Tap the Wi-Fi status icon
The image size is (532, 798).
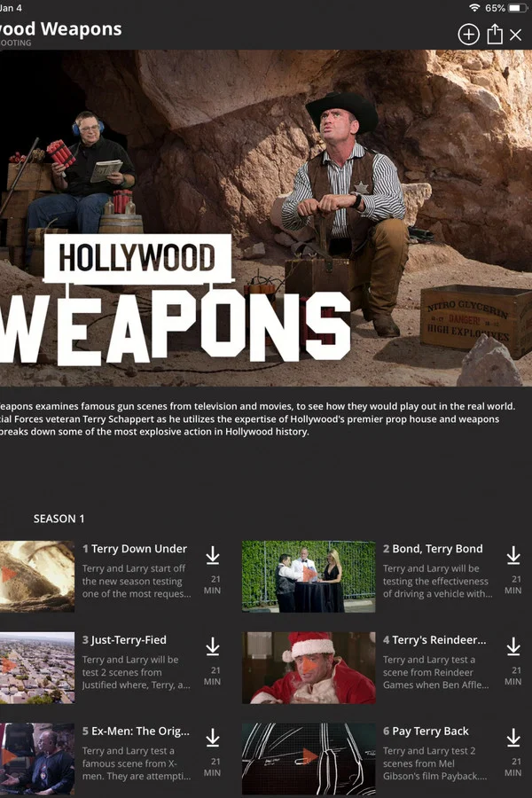tap(474, 8)
